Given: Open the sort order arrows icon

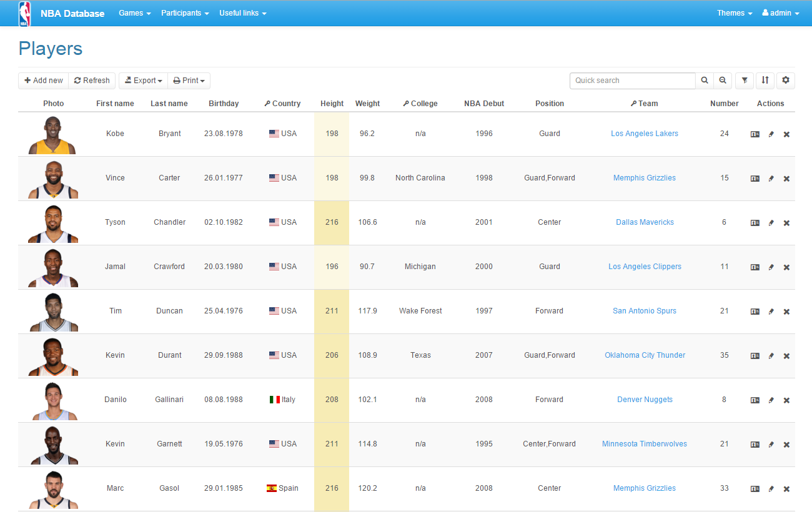Looking at the screenshot, I should [x=765, y=81].
